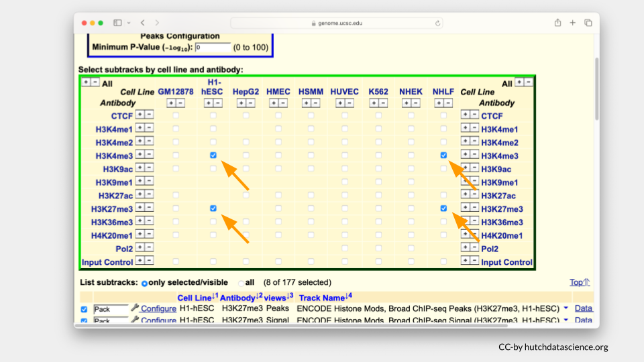Image resolution: width=644 pixels, height=362 pixels.
Task: Check Input Control for HepG2
Action: click(x=246, y=261)
